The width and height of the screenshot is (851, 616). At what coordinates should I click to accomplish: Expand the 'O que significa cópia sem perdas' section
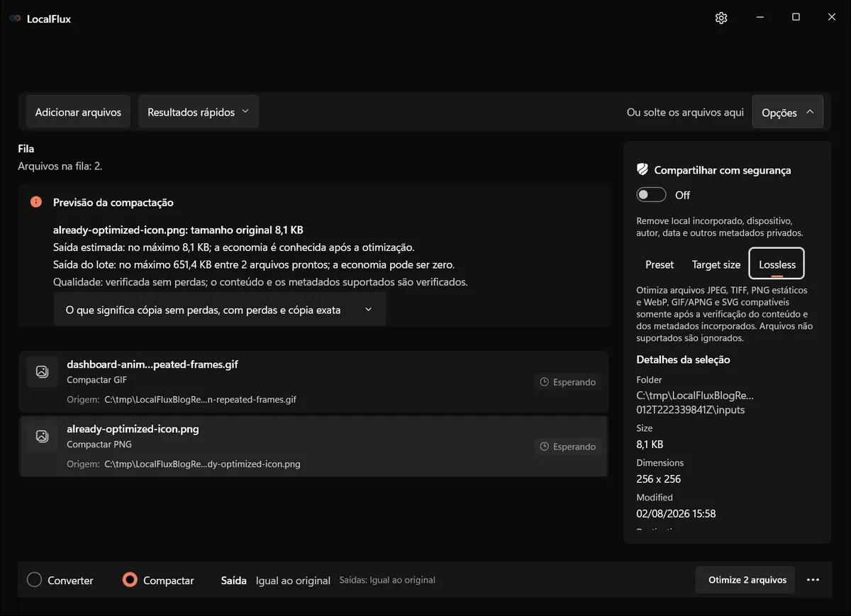(220, 310)
